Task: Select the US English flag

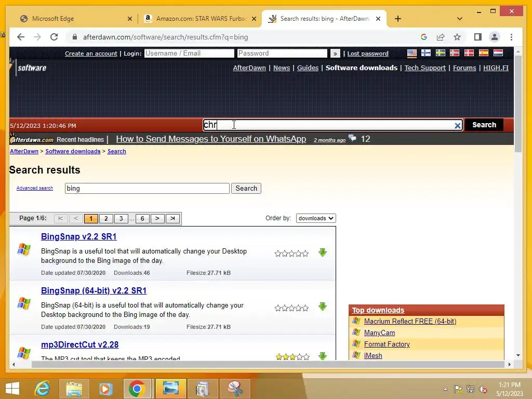Action: click(x=412, y=54)
